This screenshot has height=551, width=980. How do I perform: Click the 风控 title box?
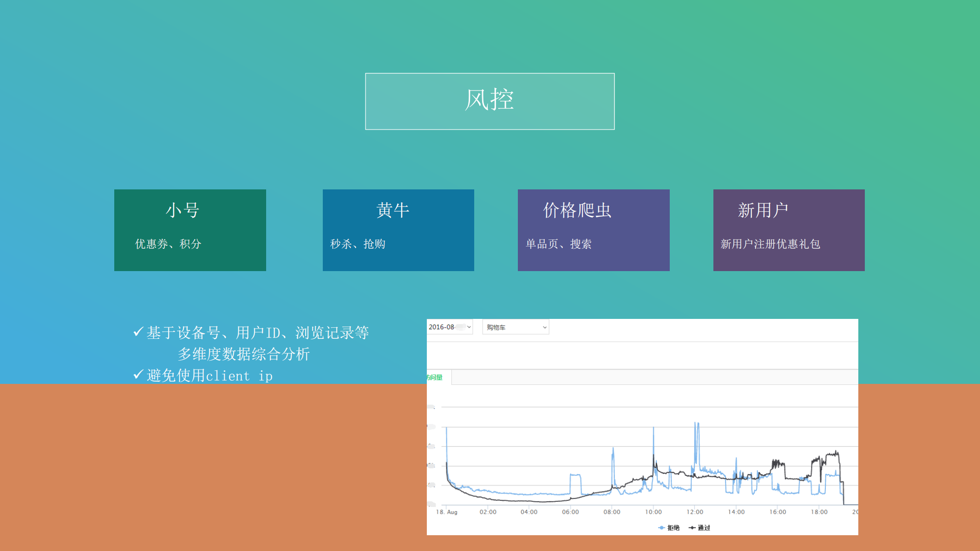(x=490, y=100)
